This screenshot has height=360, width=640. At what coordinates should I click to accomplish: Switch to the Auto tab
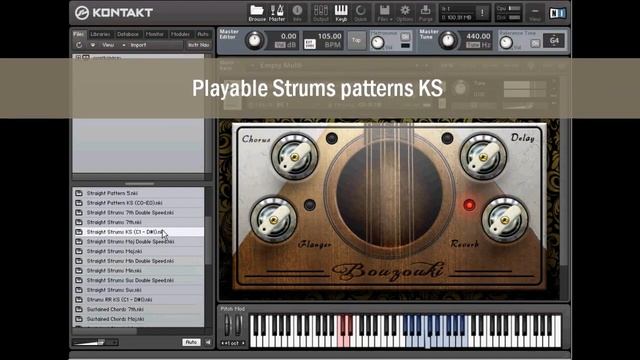(x=203, y=34)
